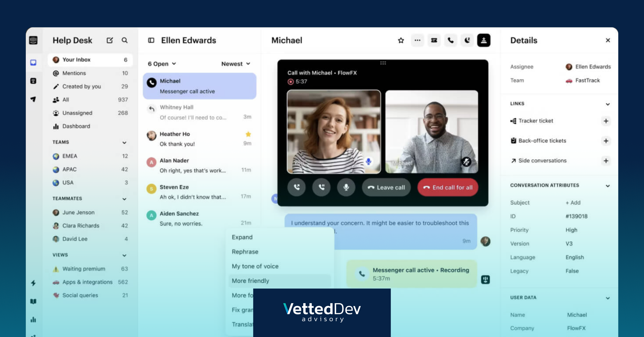The image size is (644, 337).
Task: Open the Aiden Sanchez conversation
Action: [200, 218]
